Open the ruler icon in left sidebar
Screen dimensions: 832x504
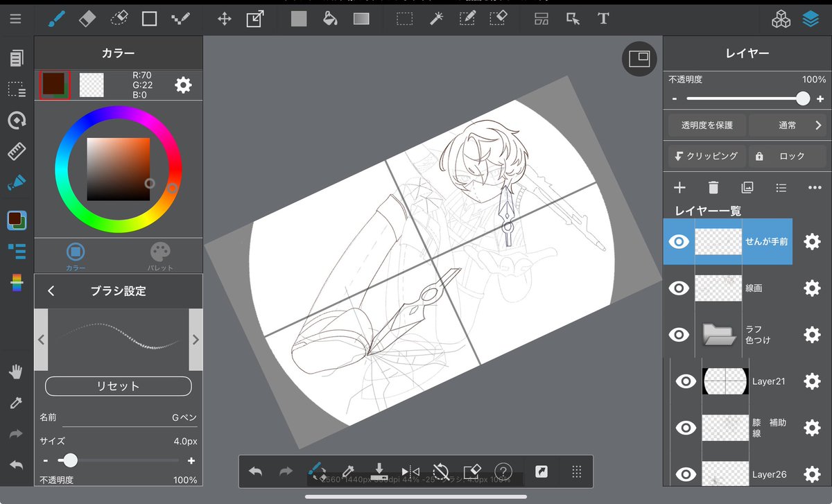pos(17,152)
